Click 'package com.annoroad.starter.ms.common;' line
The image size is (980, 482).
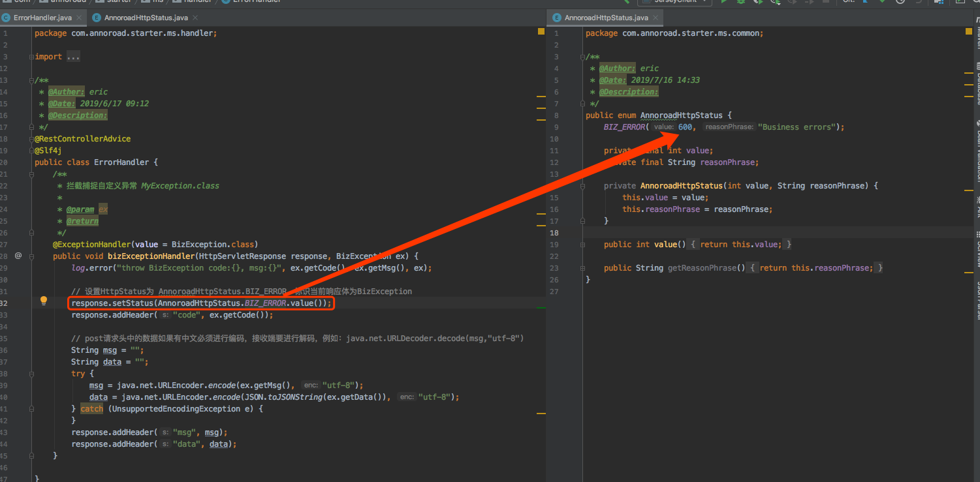click(674, 33)
